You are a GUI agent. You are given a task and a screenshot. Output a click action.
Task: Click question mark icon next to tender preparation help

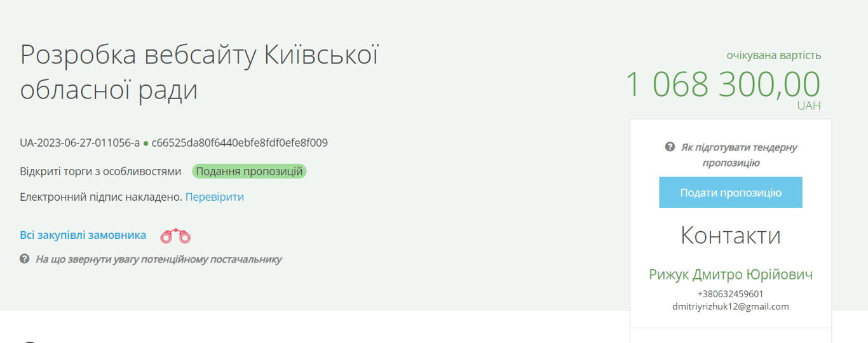click(670, 147)
